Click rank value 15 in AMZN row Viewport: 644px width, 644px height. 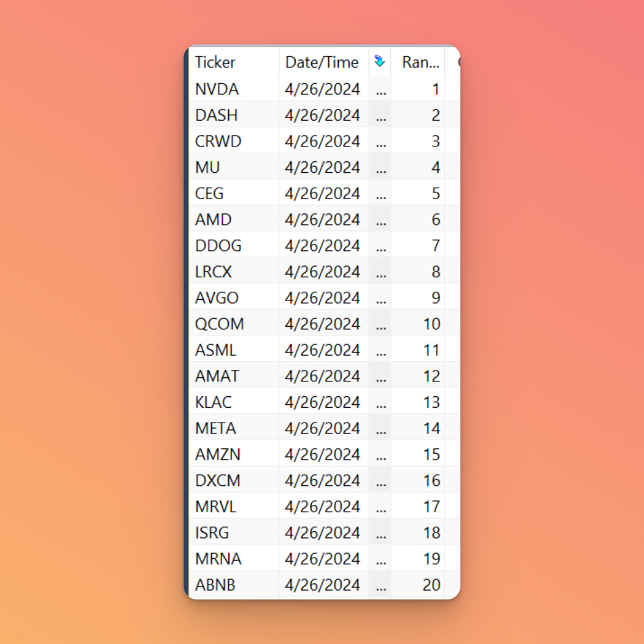click(x=417, y=454)
